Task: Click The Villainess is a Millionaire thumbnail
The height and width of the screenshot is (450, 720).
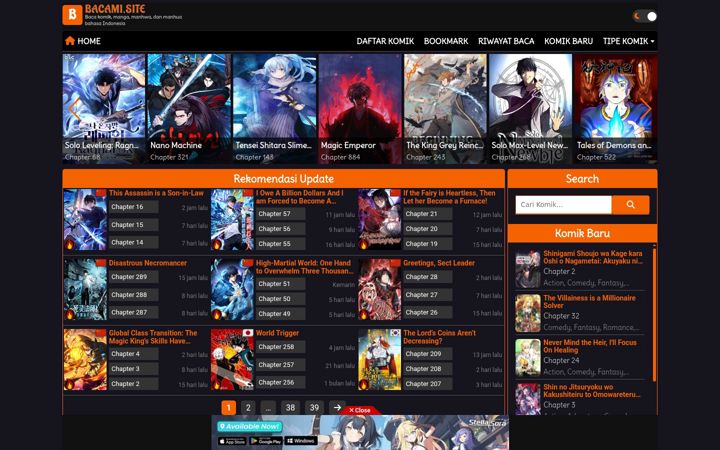Action: click(528, 313)
